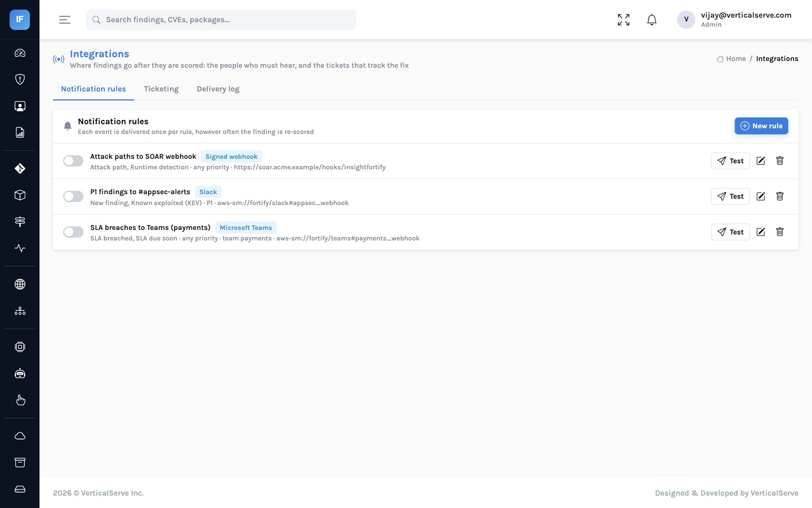This screenshot has width=812, height=508.
Task: Enable the SLA breaches to Teams rule
Action: click(x=73, y=232)
